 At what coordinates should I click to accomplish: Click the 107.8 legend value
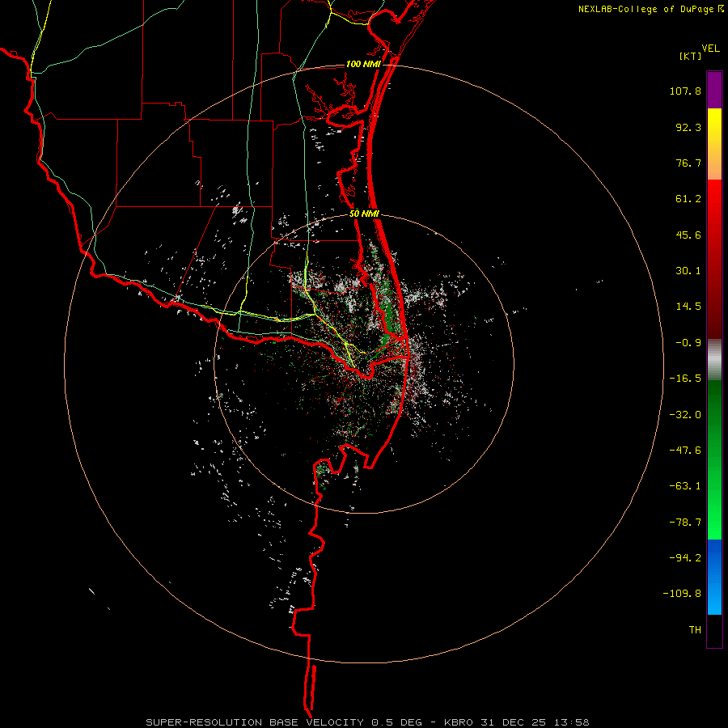(x=685, y=91)
